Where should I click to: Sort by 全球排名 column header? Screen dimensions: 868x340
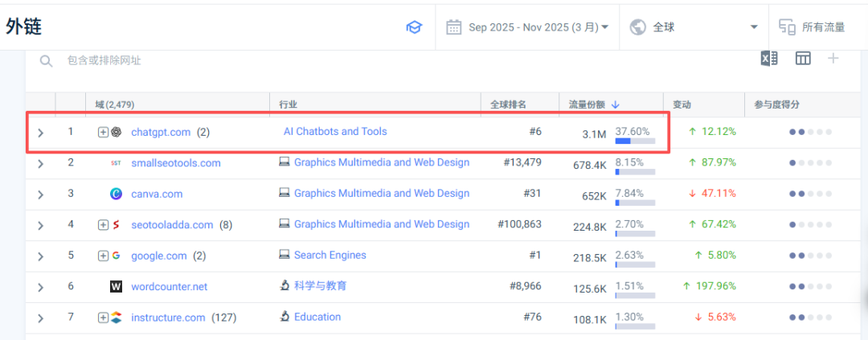pyautogui.click(x=508, y=104)
